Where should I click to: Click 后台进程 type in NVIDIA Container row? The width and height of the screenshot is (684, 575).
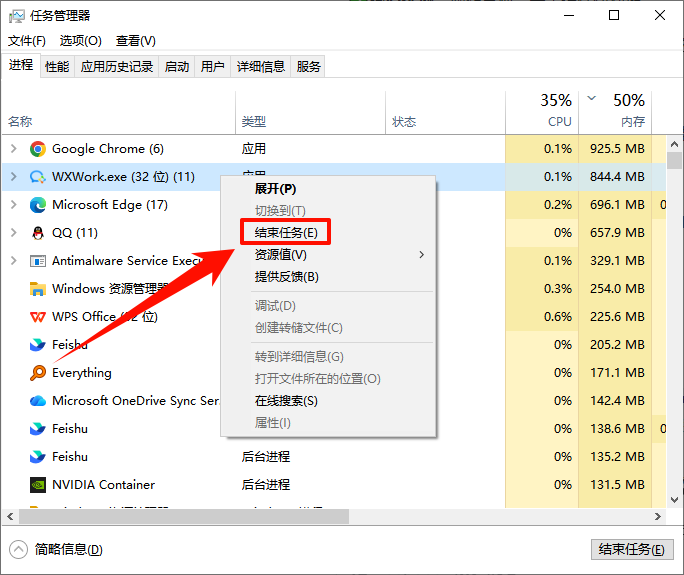point(266,485)
